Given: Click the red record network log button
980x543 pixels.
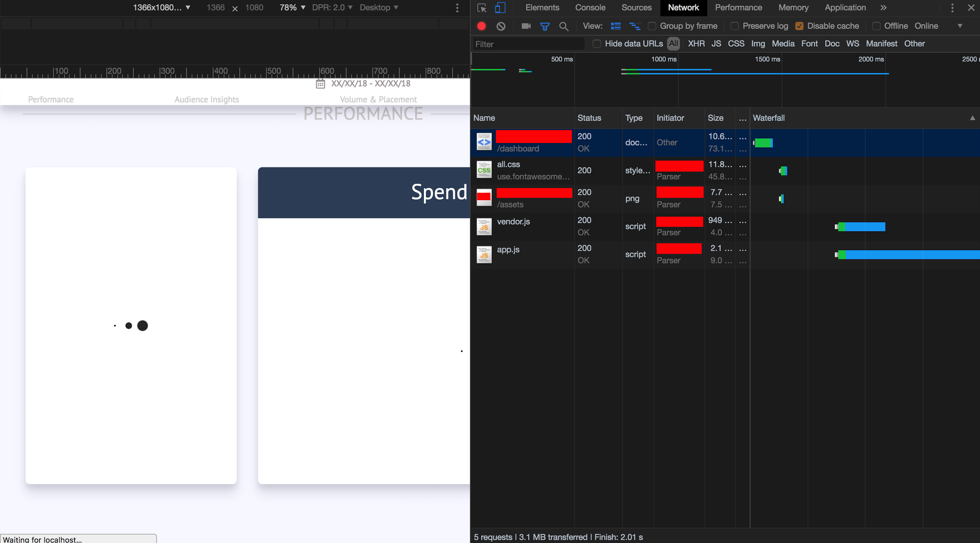Looking at the screenshot, I should click(x=481, y=26).
